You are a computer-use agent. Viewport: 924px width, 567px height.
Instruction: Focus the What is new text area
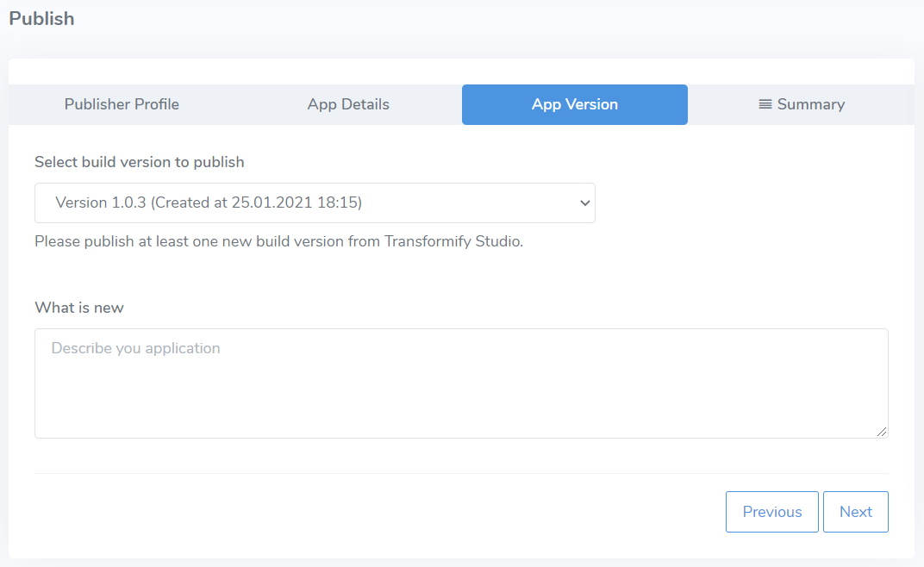[x=461, y=383]
